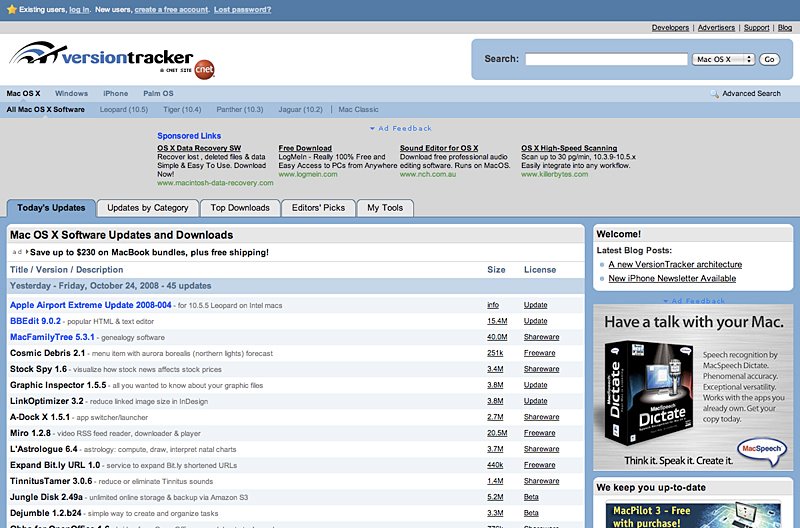800x528 pixels.
Task: Open Miro 1.2.8 entry
Action: pyautogui.click(x=30, y=433)
